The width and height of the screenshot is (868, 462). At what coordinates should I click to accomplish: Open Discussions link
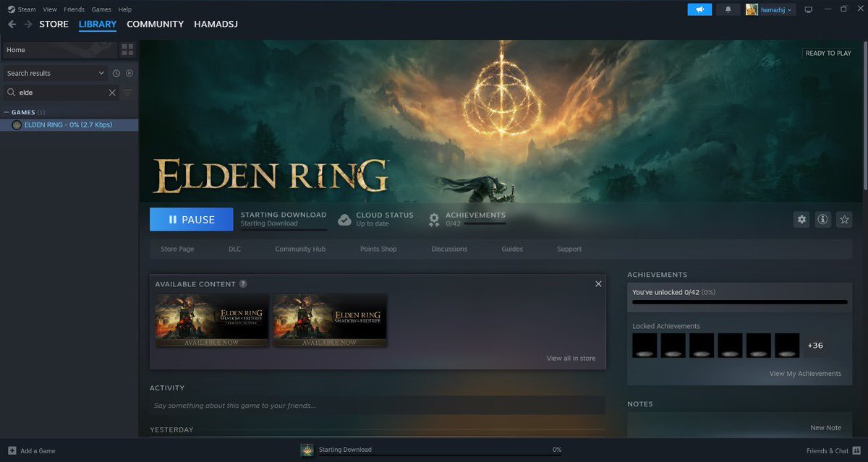[449, 249]
